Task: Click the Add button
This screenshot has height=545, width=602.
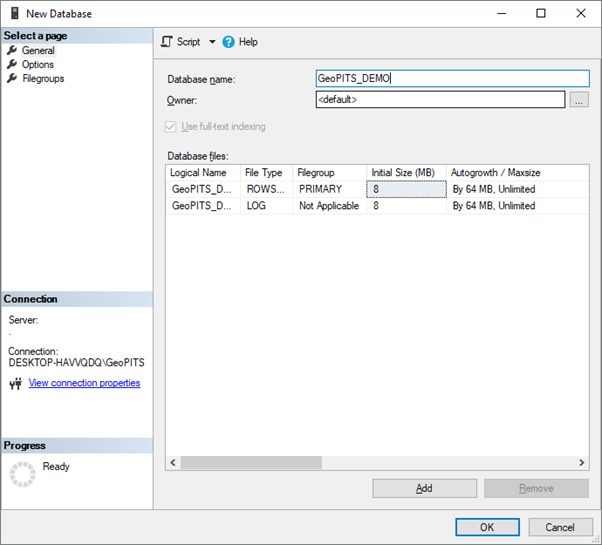Action: tap(424, 488)
